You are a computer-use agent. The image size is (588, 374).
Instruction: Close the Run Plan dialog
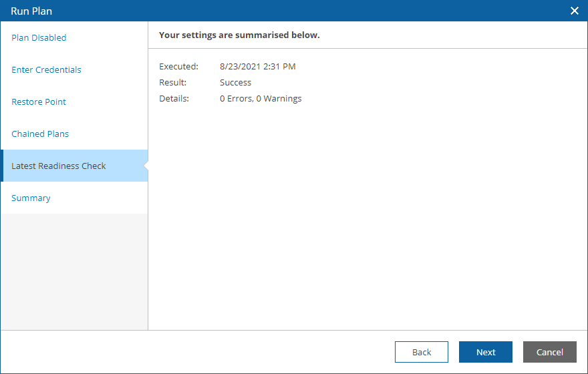[574, 11]
